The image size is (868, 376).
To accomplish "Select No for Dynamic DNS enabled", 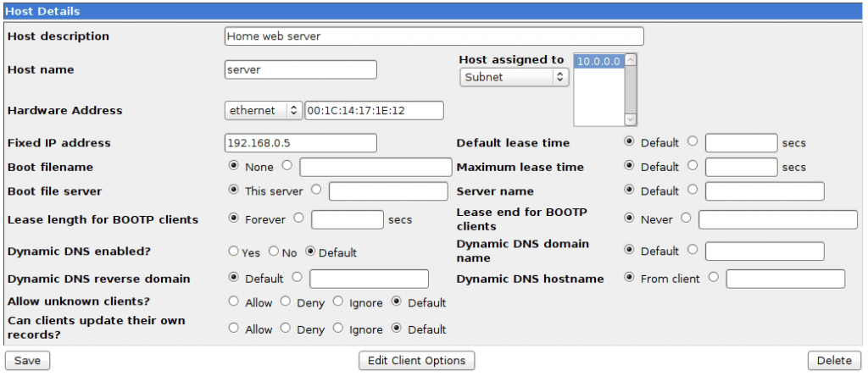I will pyautogui.click(x=274, y=252).
